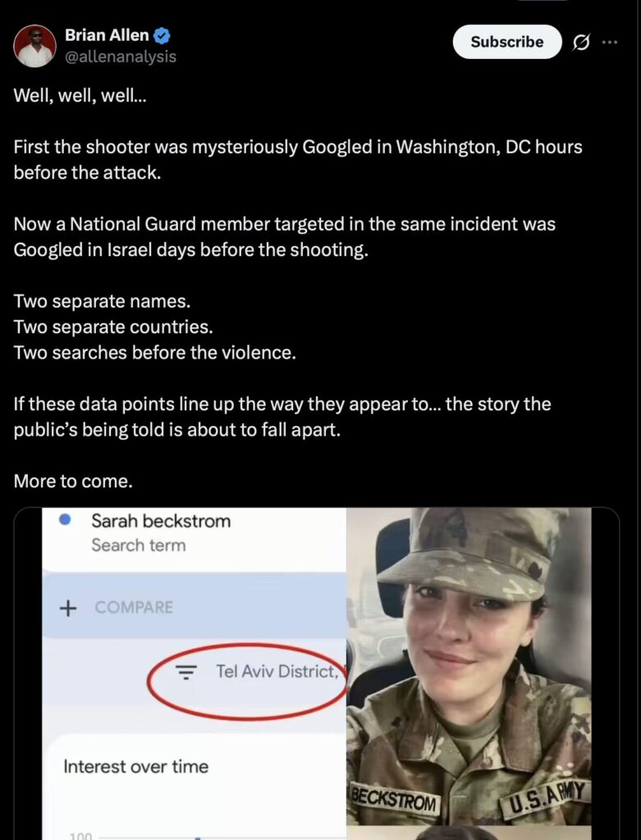The width and height of the screenshot is (641, 840).
Task: Open the three-dot more options menu
Action: 609,42
